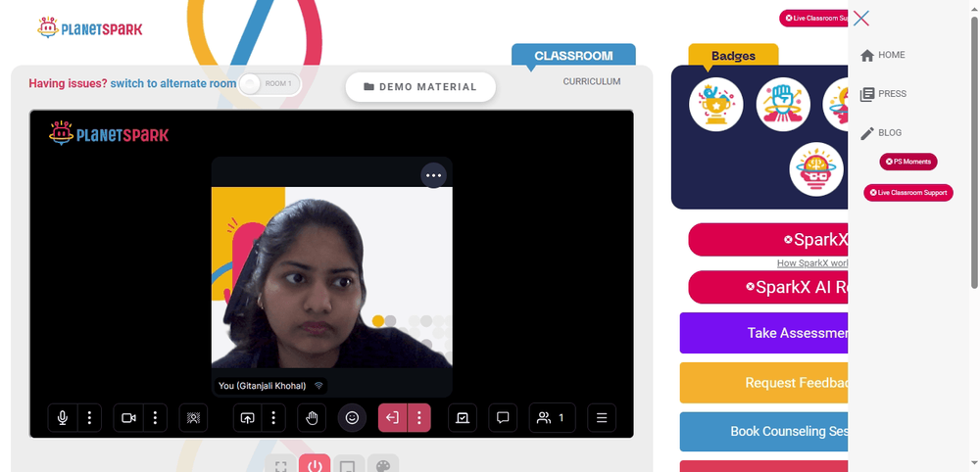Open the three-dot leave options menu

(419, 418)
